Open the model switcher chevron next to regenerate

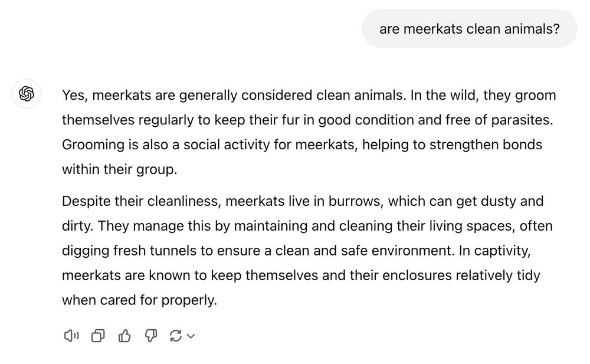pyautogui.click(x=190, y=335)
